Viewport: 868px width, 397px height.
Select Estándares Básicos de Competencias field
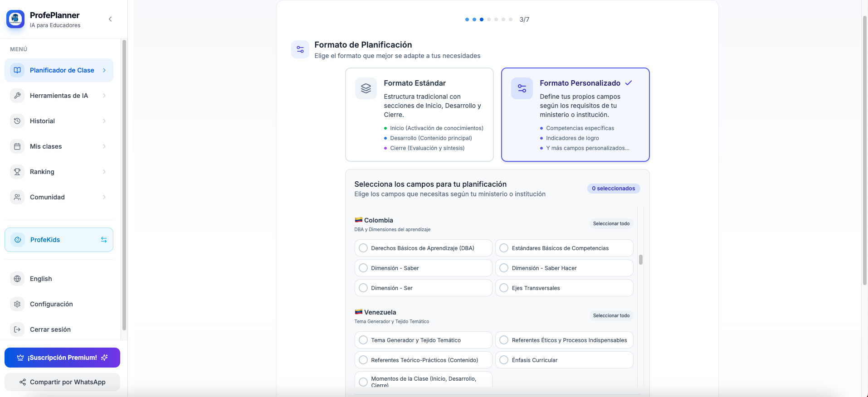[564, 248]
